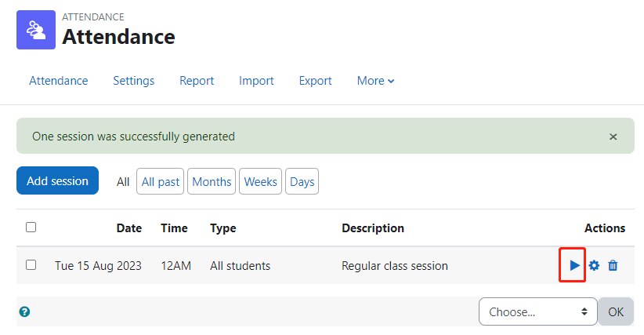Switch to the Settings tab
The image size is (644, 335).
point(133,81)
